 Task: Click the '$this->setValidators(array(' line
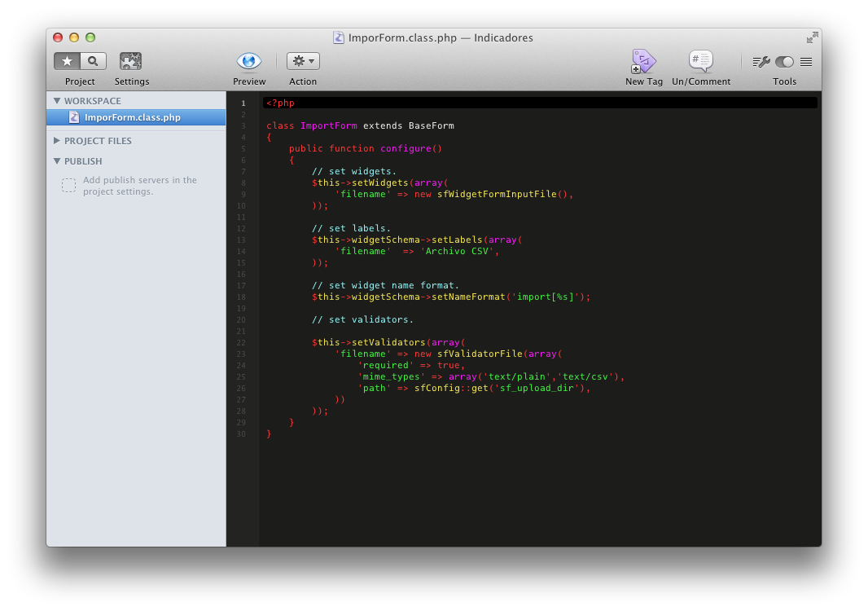[388, 342]
